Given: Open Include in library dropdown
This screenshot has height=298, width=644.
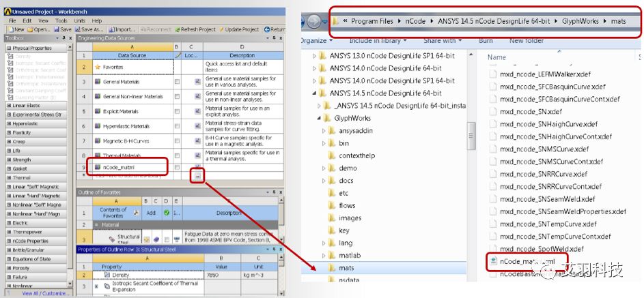Looking at the screenshot, I should tap(378, 41).
